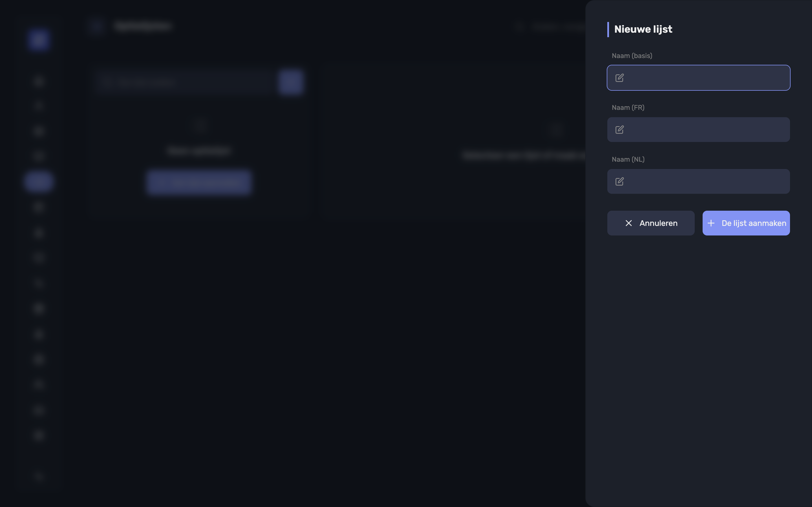The image size is (812, 507).
Task: Dismiss the panel by clicking the dimmed backdrop
Action: click(336, 335)
